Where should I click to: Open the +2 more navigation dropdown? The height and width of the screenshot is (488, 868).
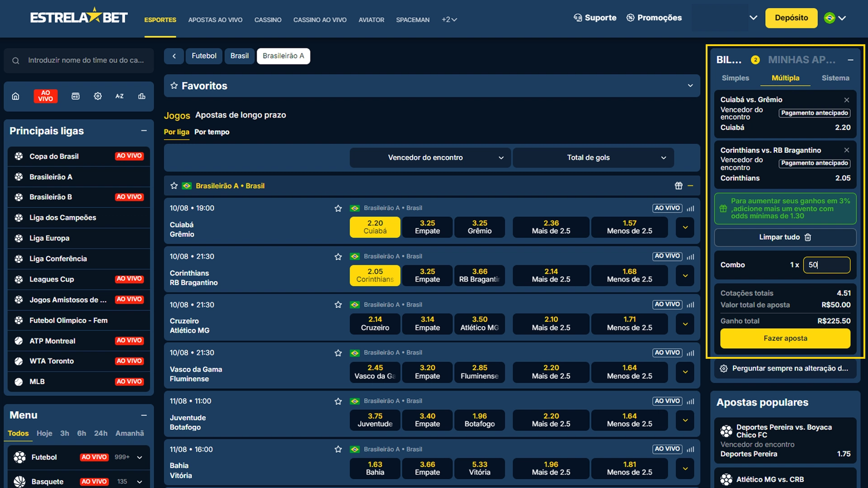coord(449,20)
